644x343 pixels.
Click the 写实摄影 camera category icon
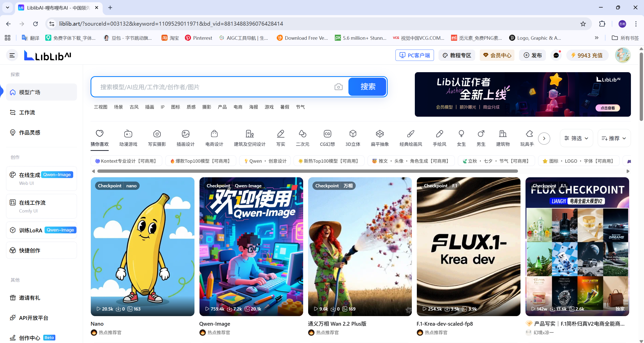pyautogui.click(x=157, y=134)
